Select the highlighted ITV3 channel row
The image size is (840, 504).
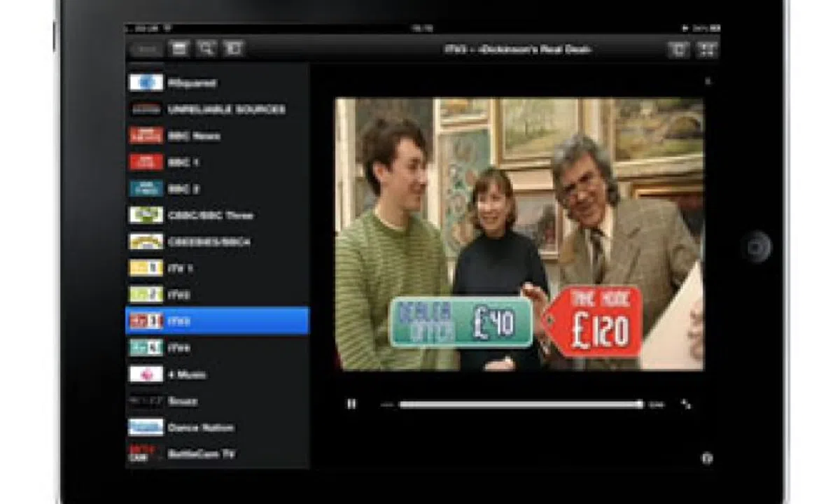tap(217, 321)
